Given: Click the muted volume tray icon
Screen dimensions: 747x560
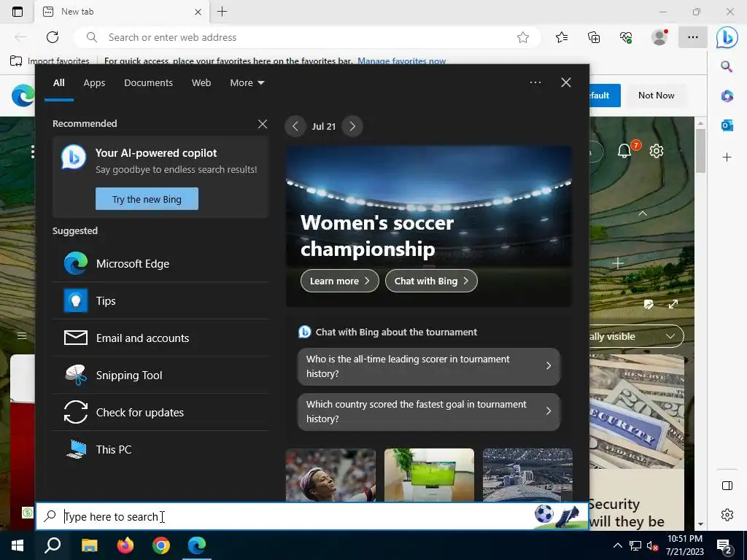Looking at the screenshot, I should point(652,546).
